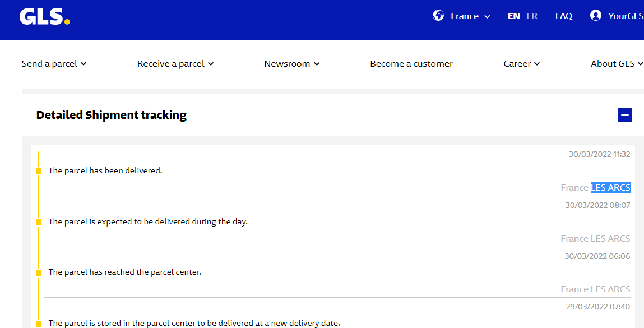
Task: Expand the Send a parcel menu
Action: [x=54, y=64]
